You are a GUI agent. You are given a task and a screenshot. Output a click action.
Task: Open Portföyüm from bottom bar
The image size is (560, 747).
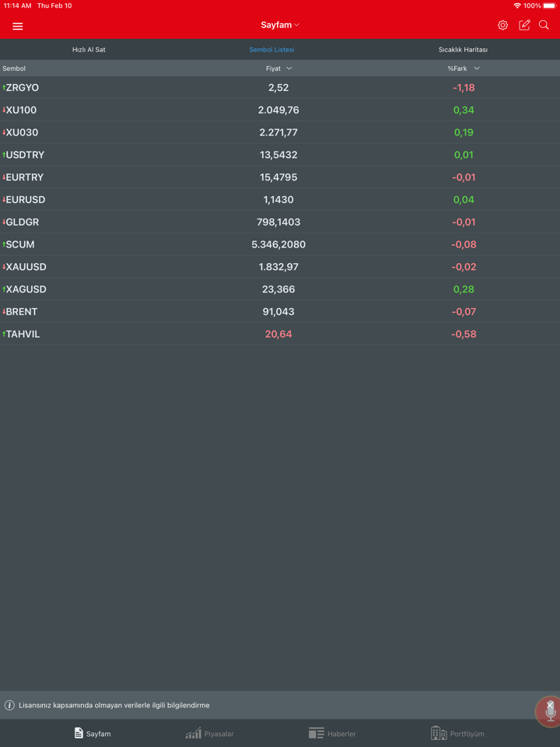457,733
